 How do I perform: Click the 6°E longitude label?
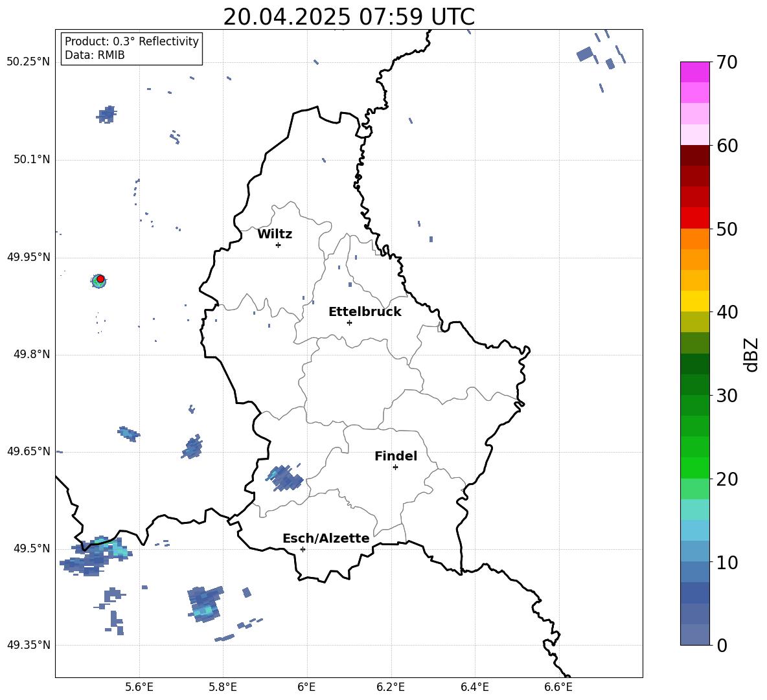pos(306,687)
